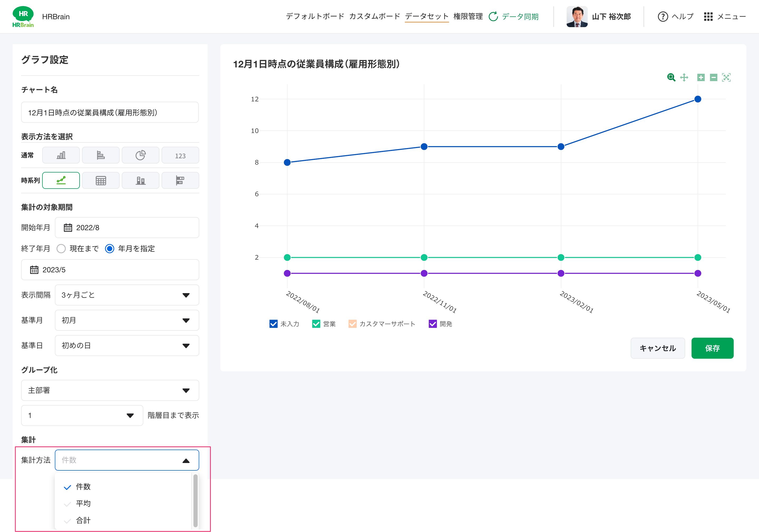This screenshot has width=759, height=532.
Task: Reset chart axes with autoscale icon
Action: click(x=726, y=77)
